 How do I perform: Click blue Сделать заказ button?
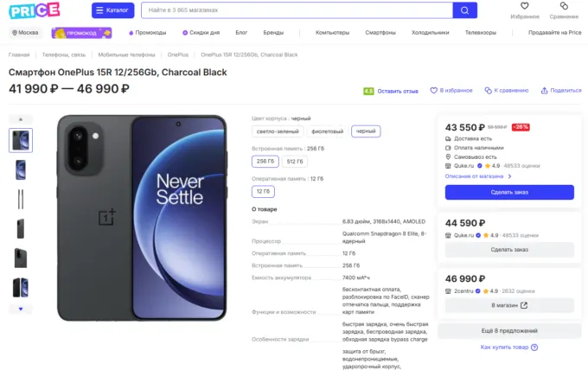click(x=509, y=192)
